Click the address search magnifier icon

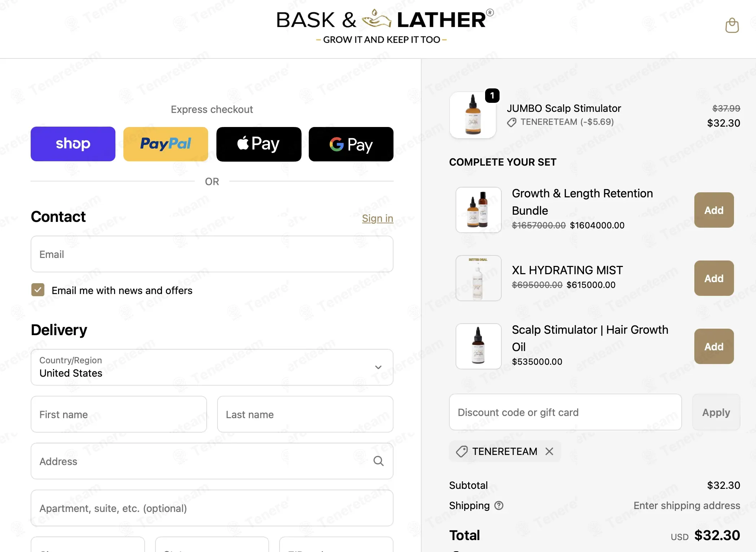(x=378, y=461)
